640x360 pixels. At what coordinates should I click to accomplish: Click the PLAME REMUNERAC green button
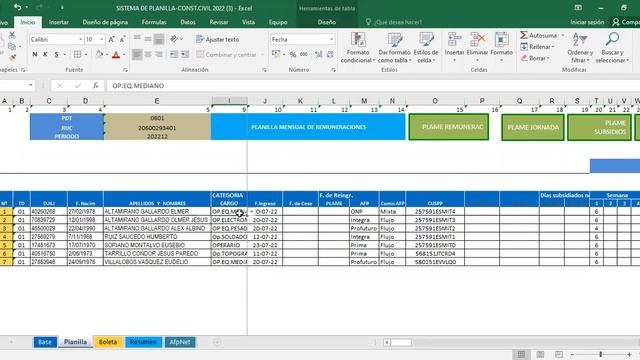pos(449,127)
